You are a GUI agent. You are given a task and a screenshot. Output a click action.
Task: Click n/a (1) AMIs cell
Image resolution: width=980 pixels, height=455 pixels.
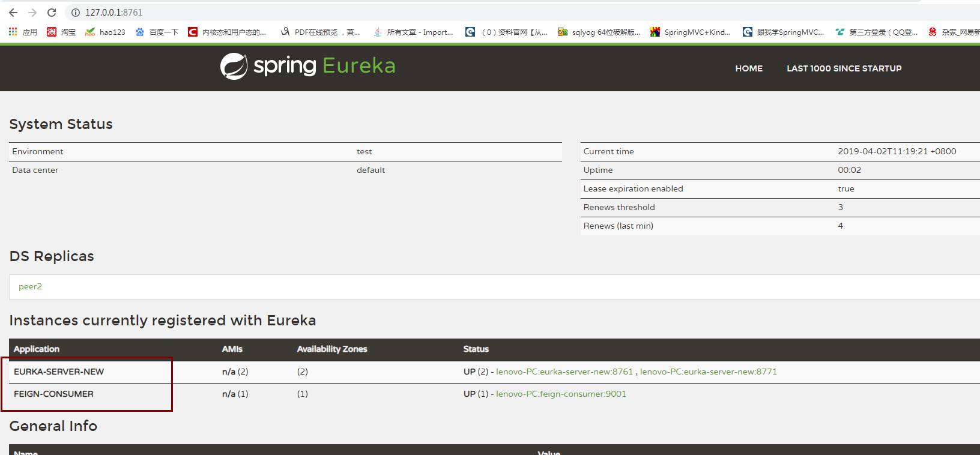pos(235,394)
